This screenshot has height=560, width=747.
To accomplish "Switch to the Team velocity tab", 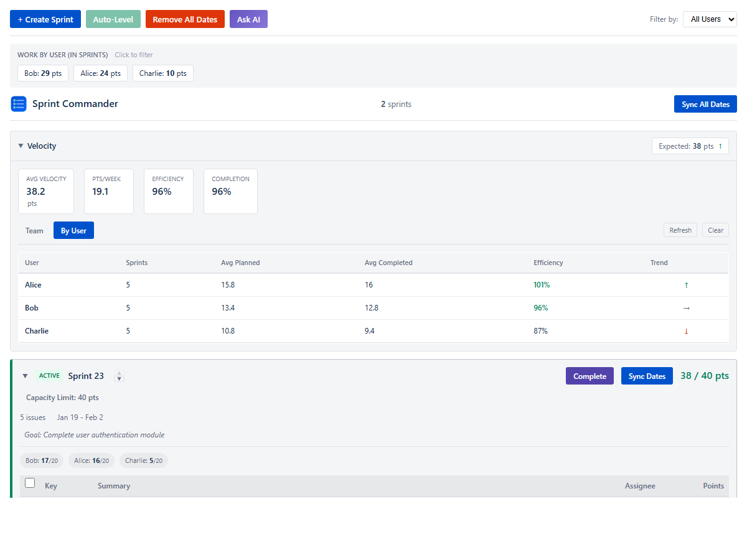I will click(x=34, y=230).
